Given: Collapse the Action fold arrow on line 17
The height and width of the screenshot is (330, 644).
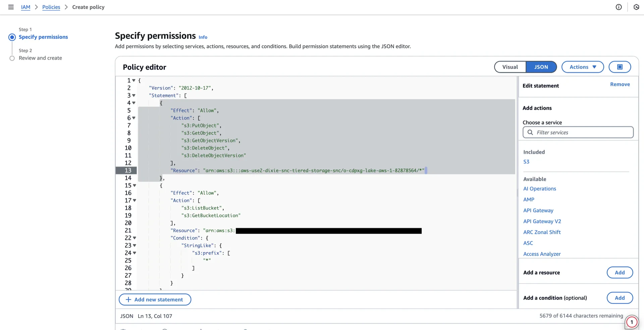Looking at the screenshot, I should pos(135,201).
